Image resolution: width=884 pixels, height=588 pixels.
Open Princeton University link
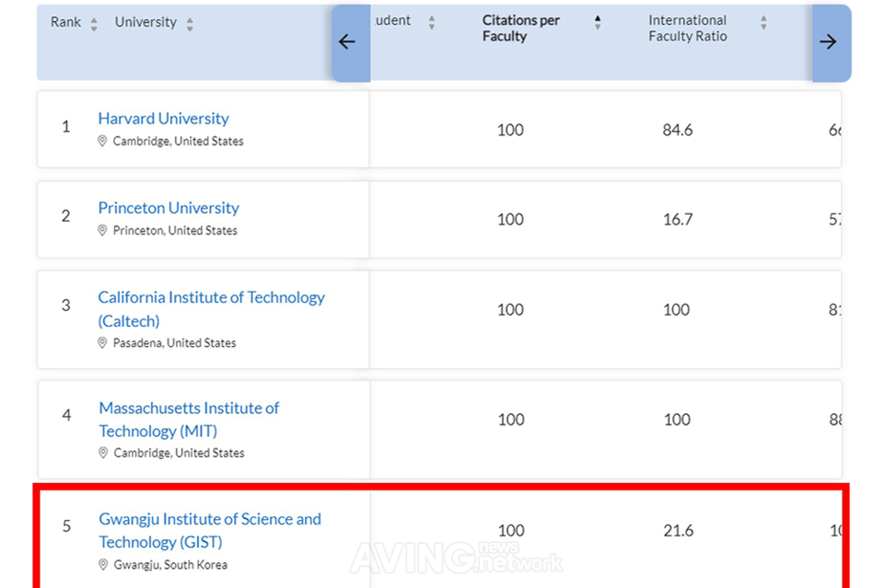(x=169, y=208)
